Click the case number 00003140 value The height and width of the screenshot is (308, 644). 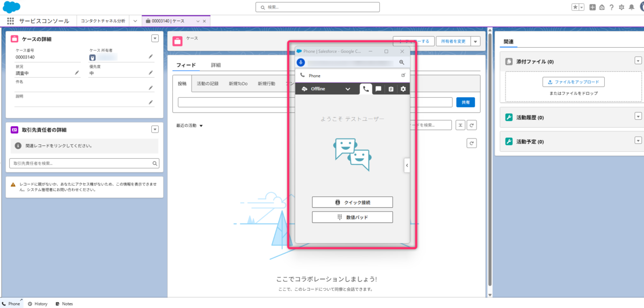pos(25,57)
